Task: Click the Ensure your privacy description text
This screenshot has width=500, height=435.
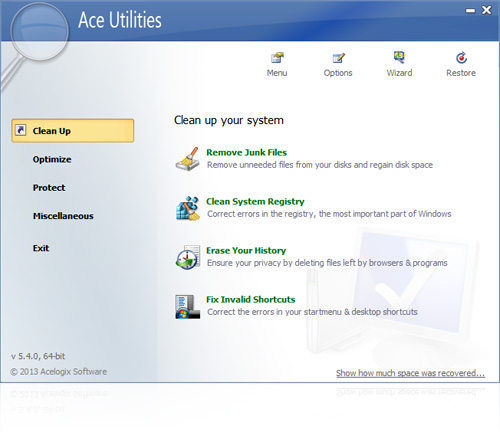Action: coord(327,263)
